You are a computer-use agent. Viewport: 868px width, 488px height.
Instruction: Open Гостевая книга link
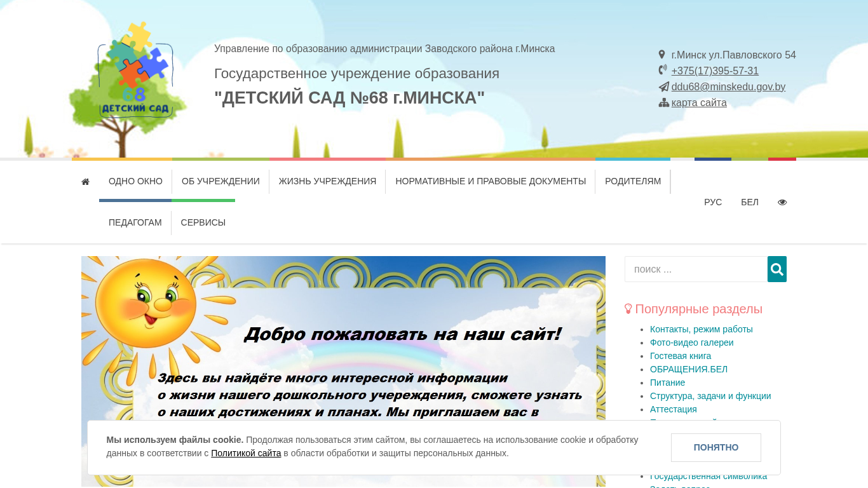click(x=681, y=356)
